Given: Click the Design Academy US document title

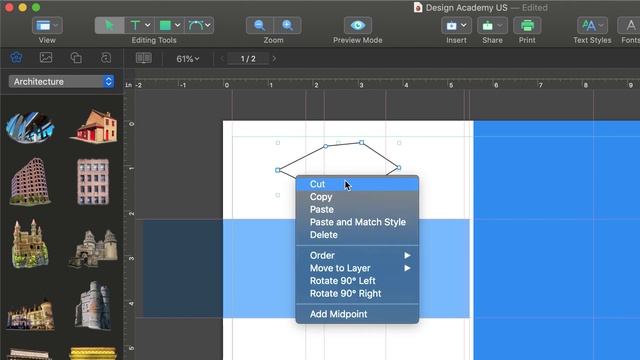Looking at the screenshot, I should [467, 8].
